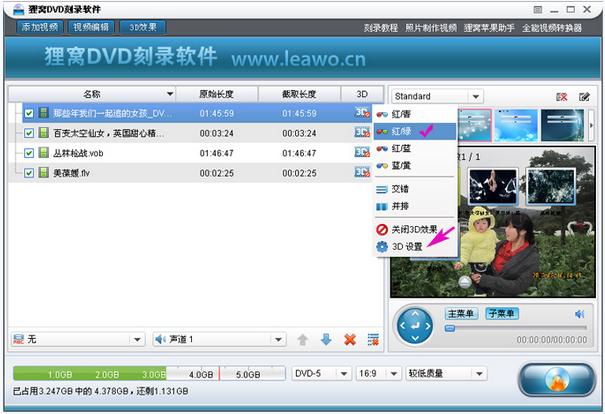The image size is (605, 414).
Task: Click the right arrow on navigation pad
Action: [x=428, y=326]
